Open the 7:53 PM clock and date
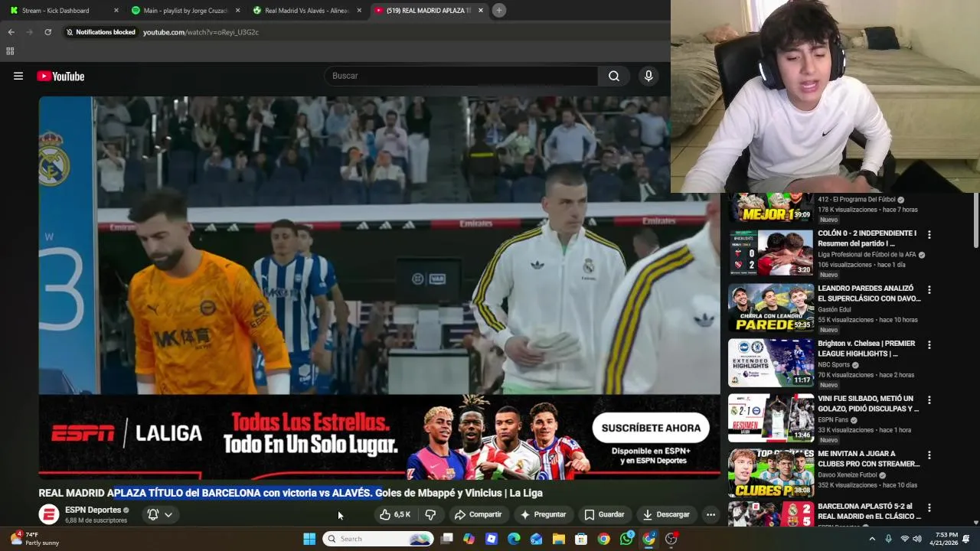 point(946,539)
